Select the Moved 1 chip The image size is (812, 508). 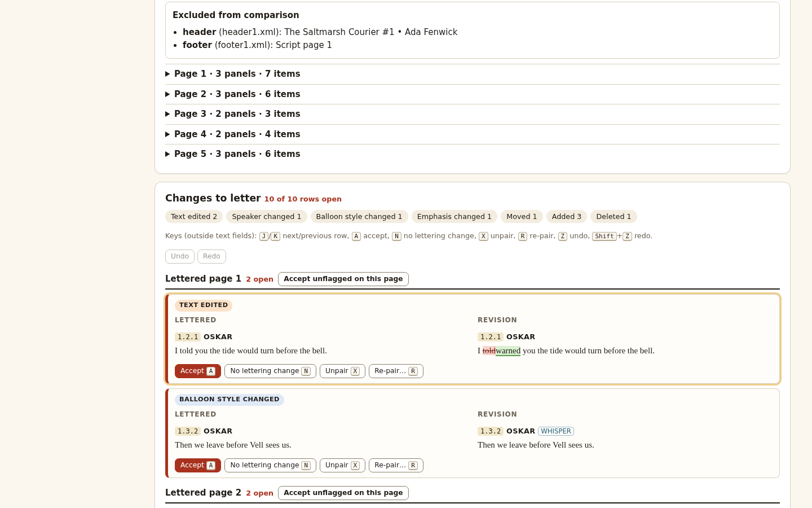pyautogui.click(x=522, y=217)
